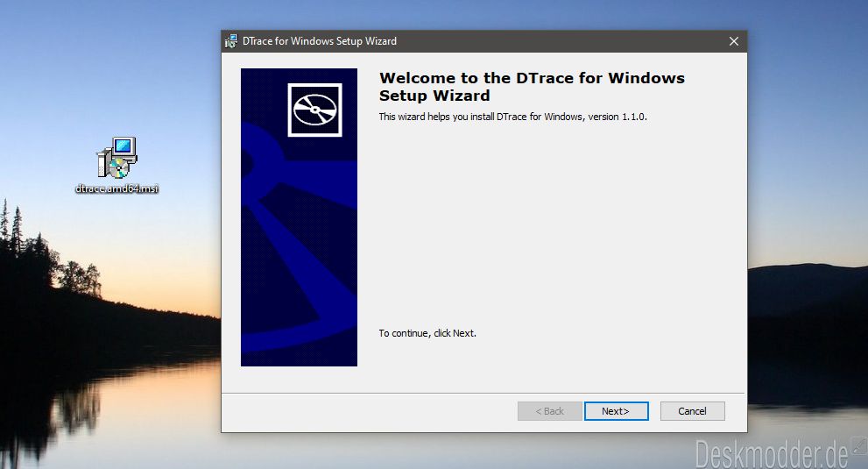Select the dtrace.amd64.msi desktop icon

pos(116,158)
